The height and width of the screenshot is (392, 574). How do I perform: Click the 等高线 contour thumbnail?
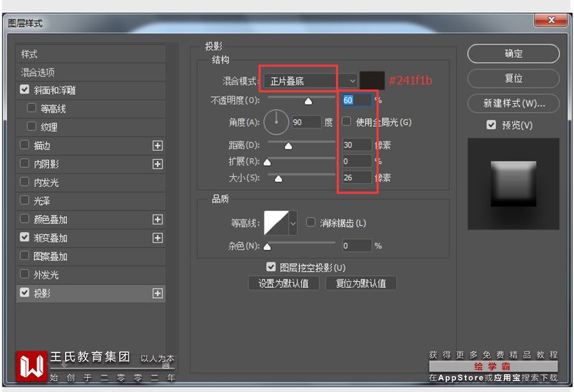pos(276,223)
